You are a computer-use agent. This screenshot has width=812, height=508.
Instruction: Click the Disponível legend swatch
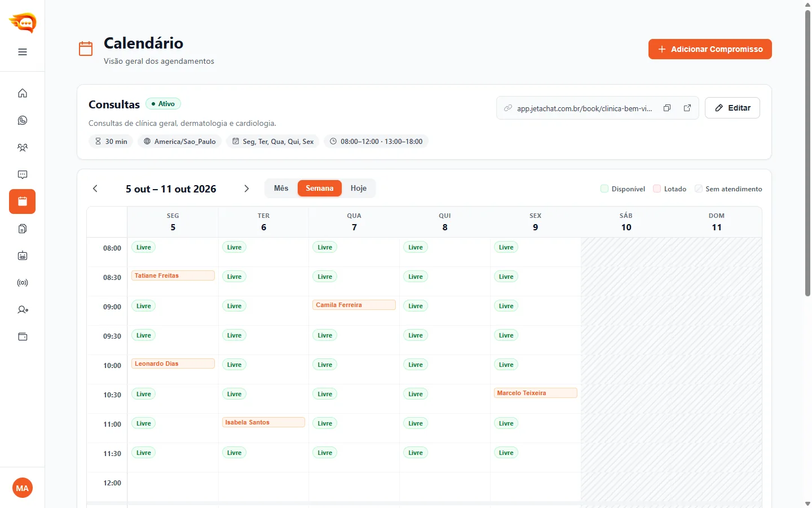tap(604, 189)
